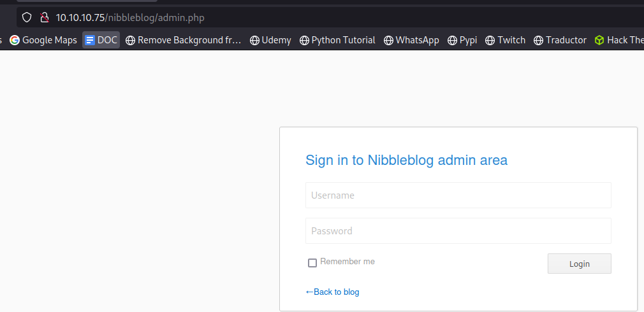Screen dimensions: 644x312
Task: Open the DOC bookmark
Action: [x=101, y=40]
